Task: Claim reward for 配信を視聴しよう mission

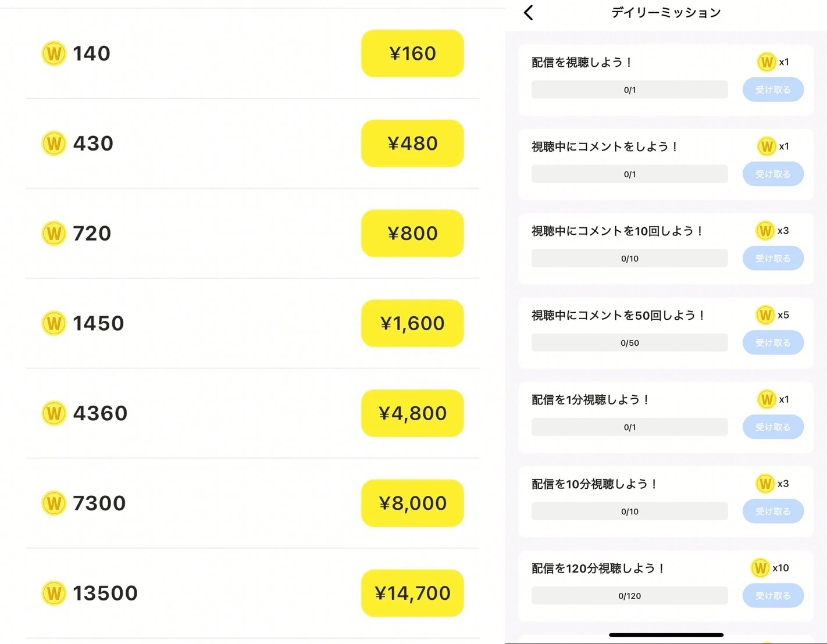Action: [773, 90]
